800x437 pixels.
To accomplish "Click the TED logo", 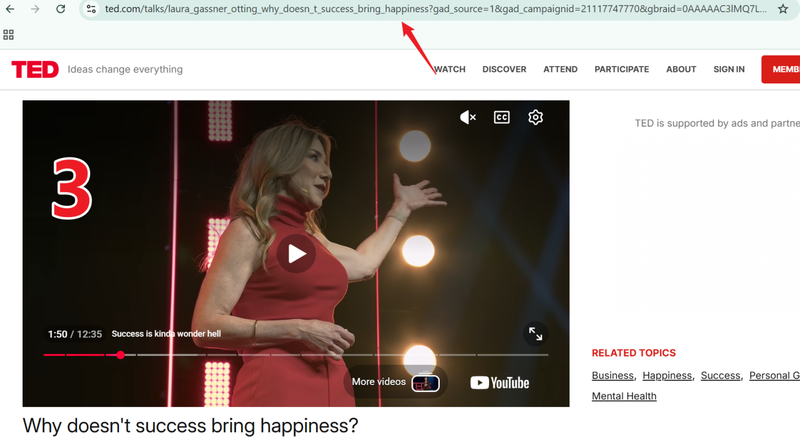I will 35,69.
